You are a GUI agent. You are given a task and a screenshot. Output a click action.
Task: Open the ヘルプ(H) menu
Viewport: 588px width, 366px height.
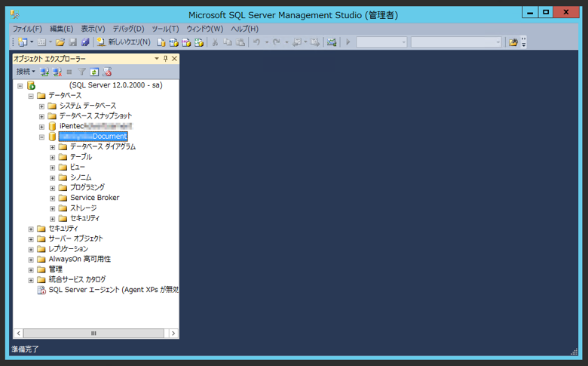coord(244,29)
